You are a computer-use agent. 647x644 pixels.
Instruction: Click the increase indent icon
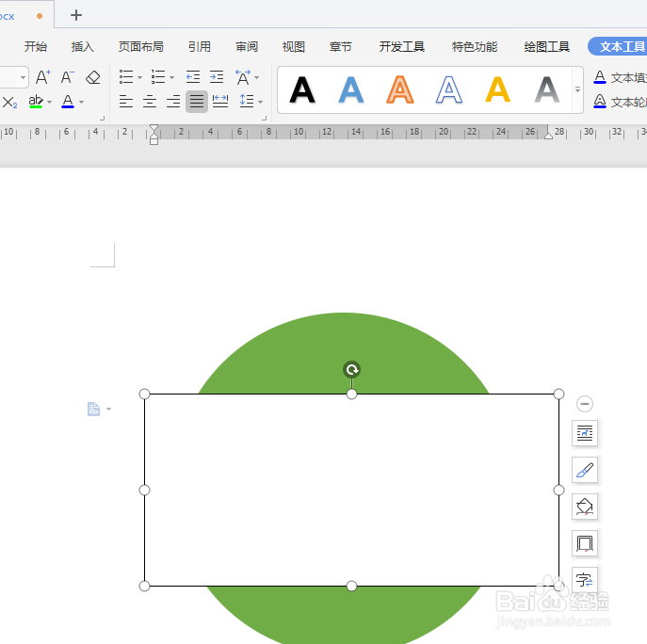217,77
